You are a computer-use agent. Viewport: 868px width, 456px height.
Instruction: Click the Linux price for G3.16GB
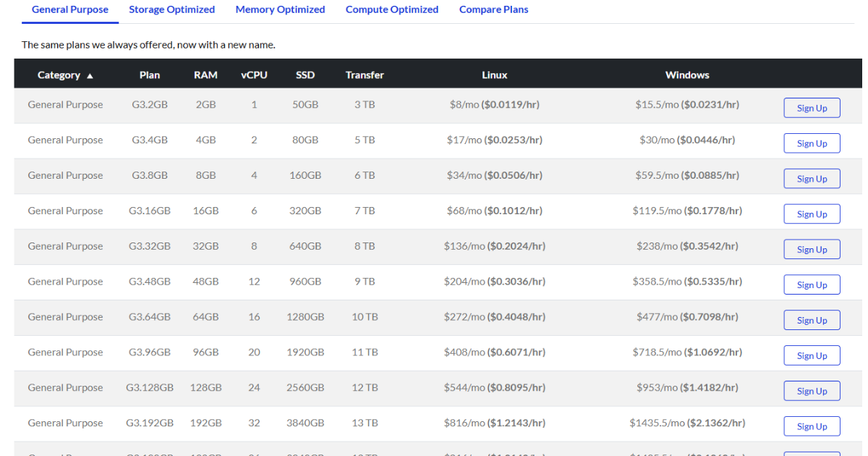[x=494, y=210]
